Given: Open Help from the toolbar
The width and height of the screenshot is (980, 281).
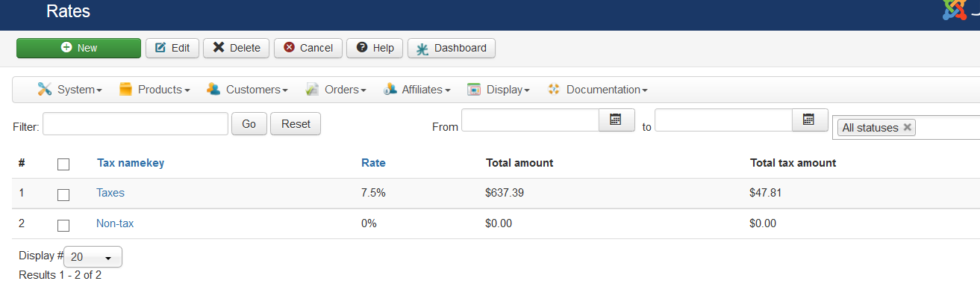Looking at the screenshot, I should [375, 48].
